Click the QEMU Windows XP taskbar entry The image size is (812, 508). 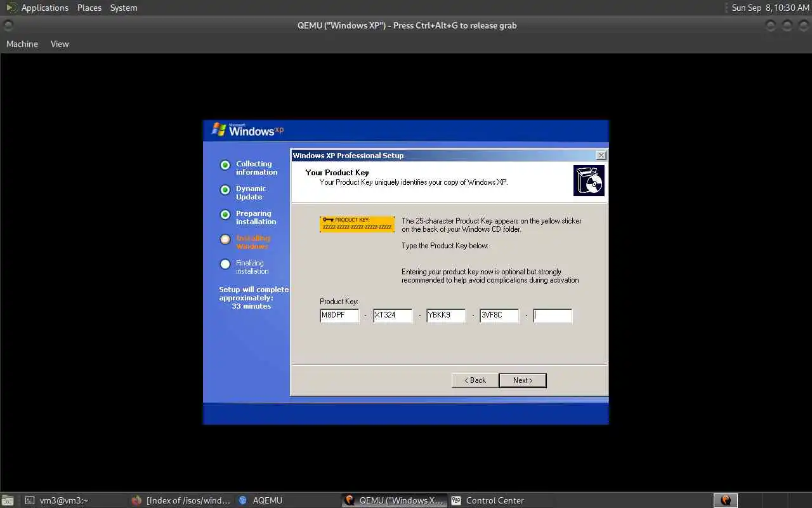(x=395, y=500)
